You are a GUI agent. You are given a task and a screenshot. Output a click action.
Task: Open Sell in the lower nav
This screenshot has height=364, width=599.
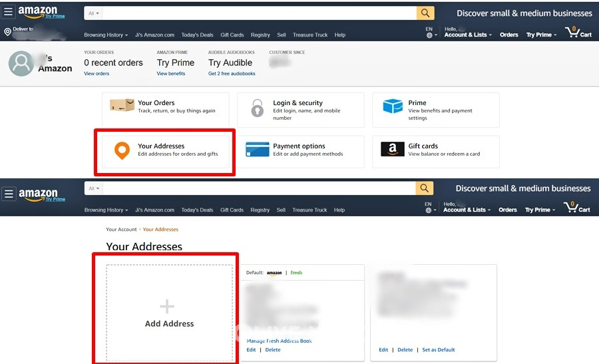pos(281,210)
